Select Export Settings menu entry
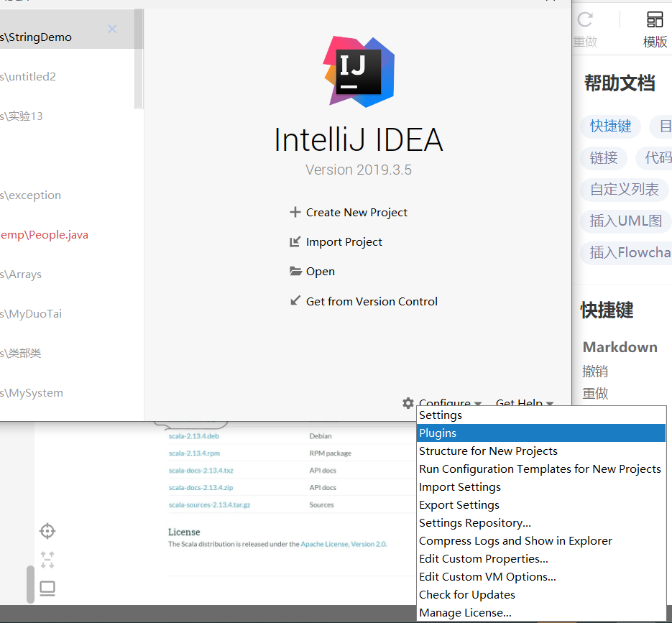 541,505
